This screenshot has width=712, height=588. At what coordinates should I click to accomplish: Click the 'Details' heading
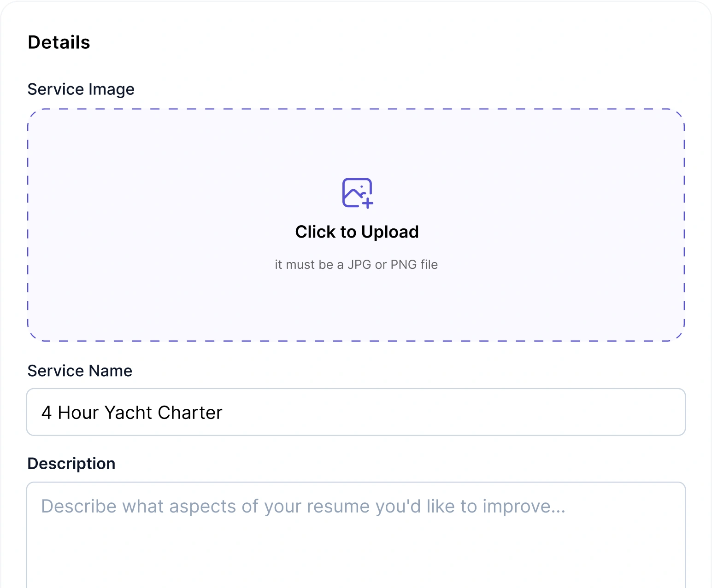[x=59, y=42]
